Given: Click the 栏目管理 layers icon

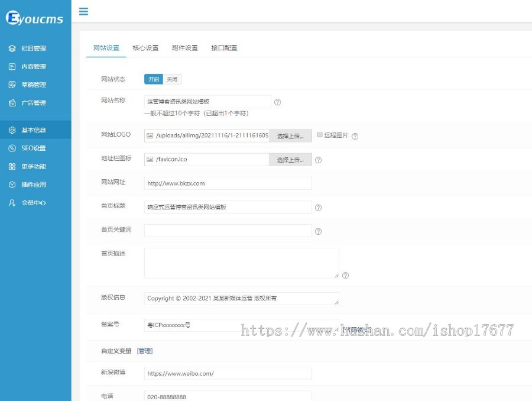Looking at the screenshot, I should pyautogui.click(x=12, y=48).
